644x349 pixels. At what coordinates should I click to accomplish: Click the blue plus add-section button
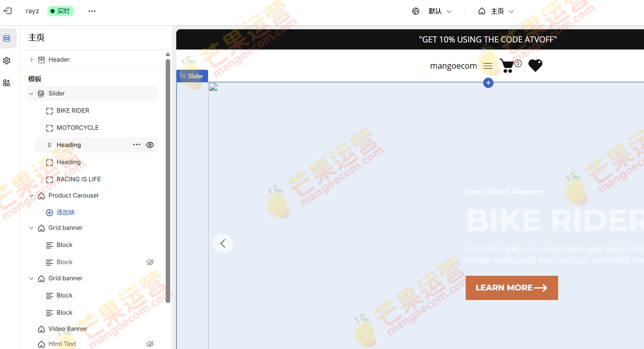click(x=488, y=83)
